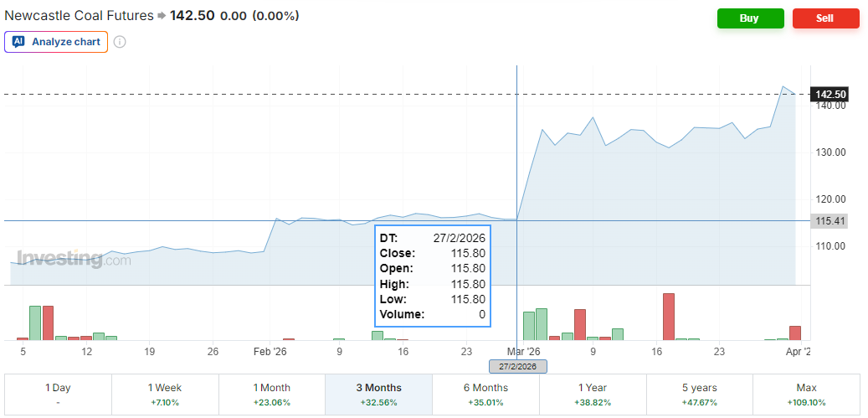Viewport: 868px width, 418px height.
Task: View the Max history range
Action: pos(806,395)
